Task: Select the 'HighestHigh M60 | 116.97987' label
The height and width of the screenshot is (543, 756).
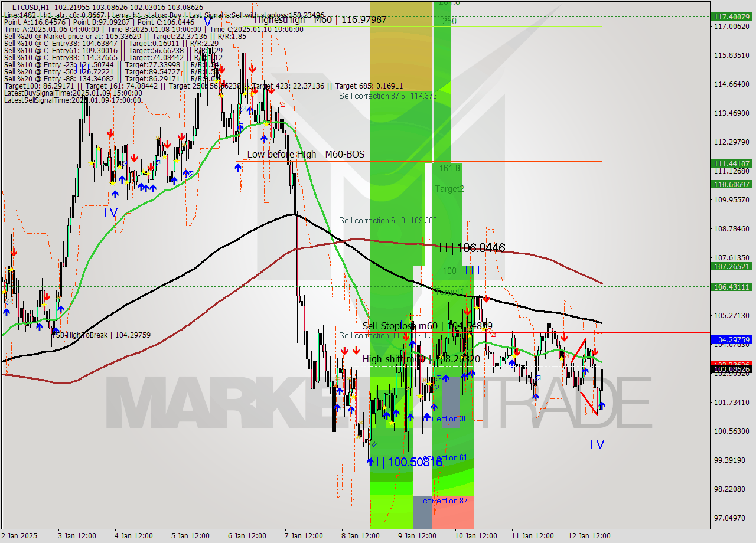Action: click(320, 19)
